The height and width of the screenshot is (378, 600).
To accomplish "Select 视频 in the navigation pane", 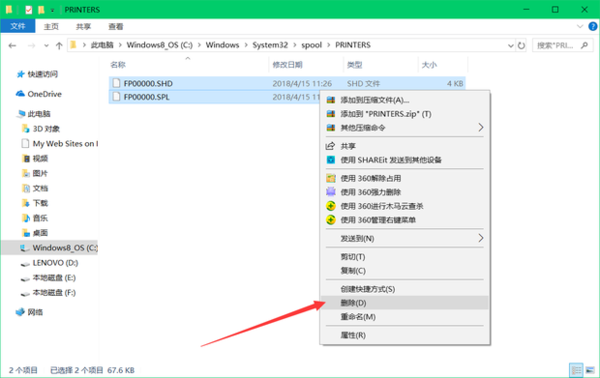I will (x=40, y=158).
